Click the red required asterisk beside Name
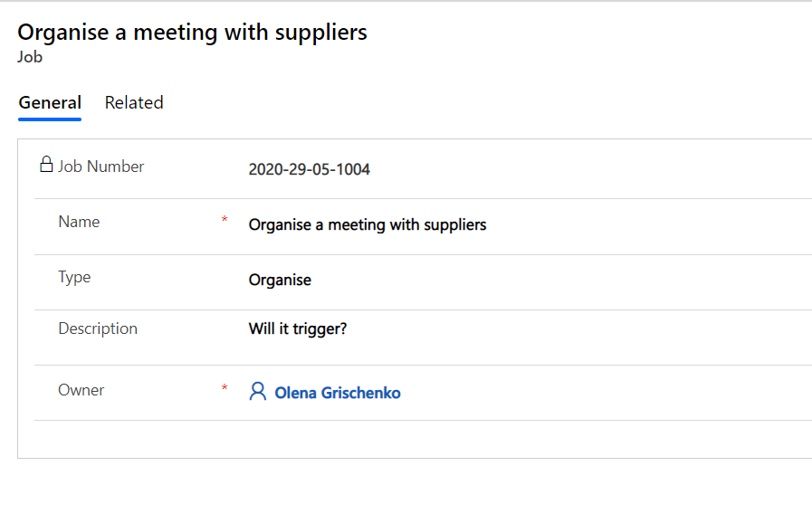The image size is (812, 514). pyautogui.click(x=224, y=220)
